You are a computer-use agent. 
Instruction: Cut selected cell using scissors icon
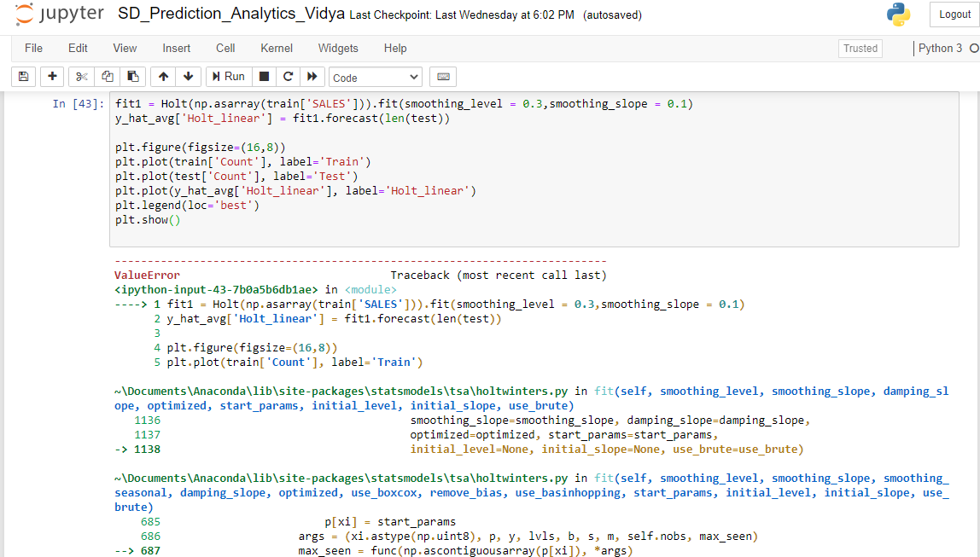pyautogui.click(x=80, y=76)
